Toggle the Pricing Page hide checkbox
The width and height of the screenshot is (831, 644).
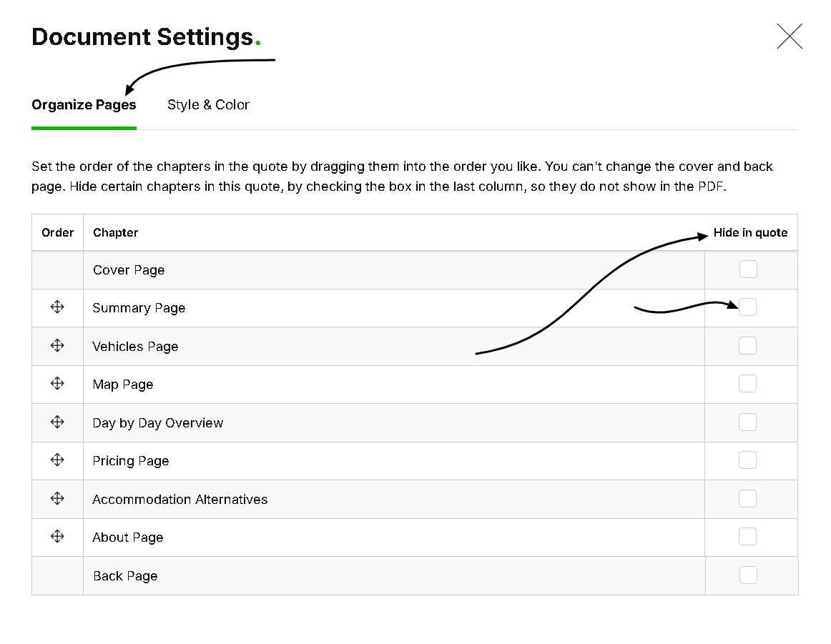(x=748, y=460)
